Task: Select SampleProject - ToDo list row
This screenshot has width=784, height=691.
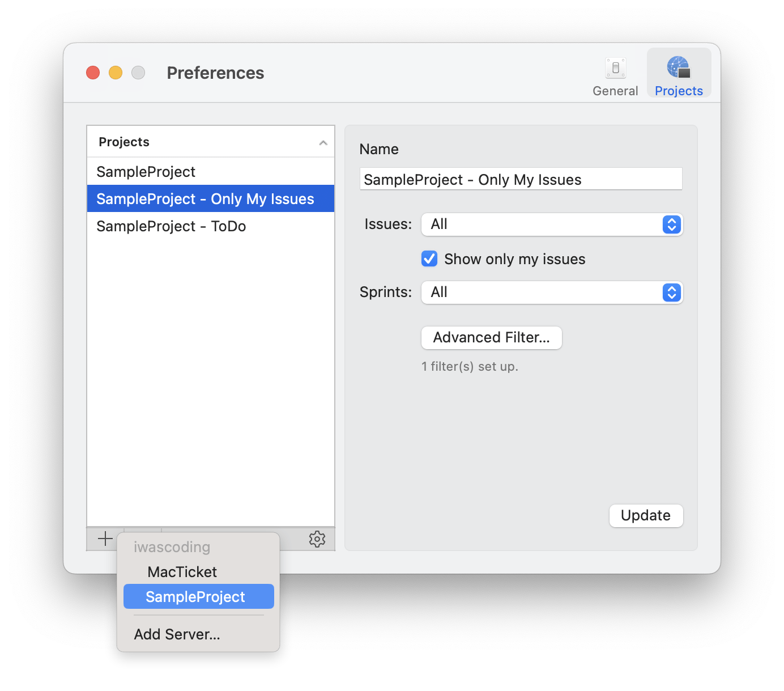Action: click(211, 226)
